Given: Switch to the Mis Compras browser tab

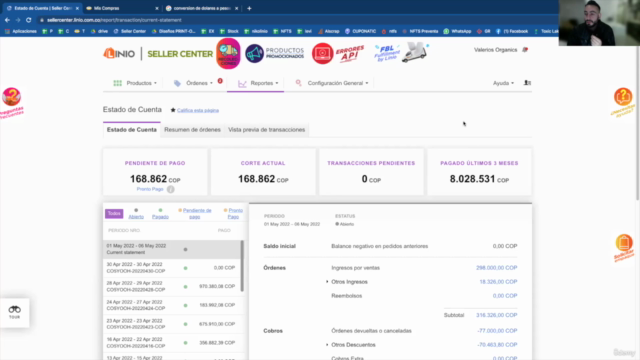Looking at the screenshot, I should coord(122,8).
